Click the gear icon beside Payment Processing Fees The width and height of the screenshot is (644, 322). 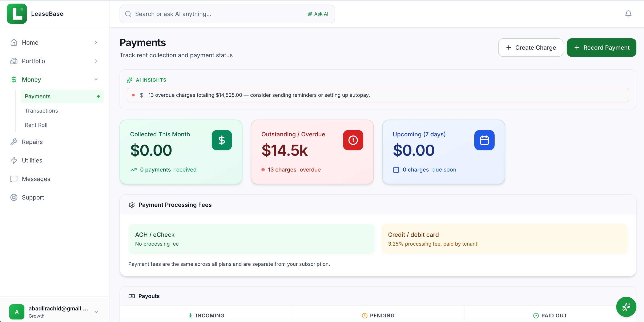point(132,205)
